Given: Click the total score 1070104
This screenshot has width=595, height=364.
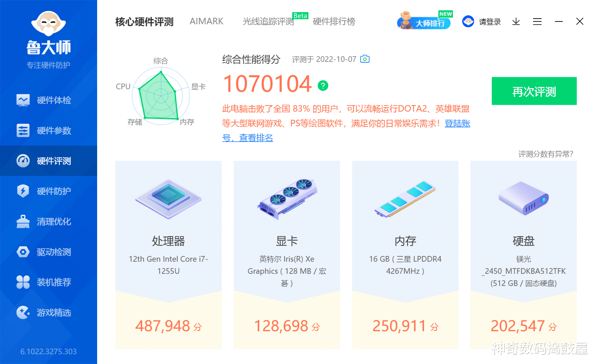Looking at the screenshot, I should 268,84.
